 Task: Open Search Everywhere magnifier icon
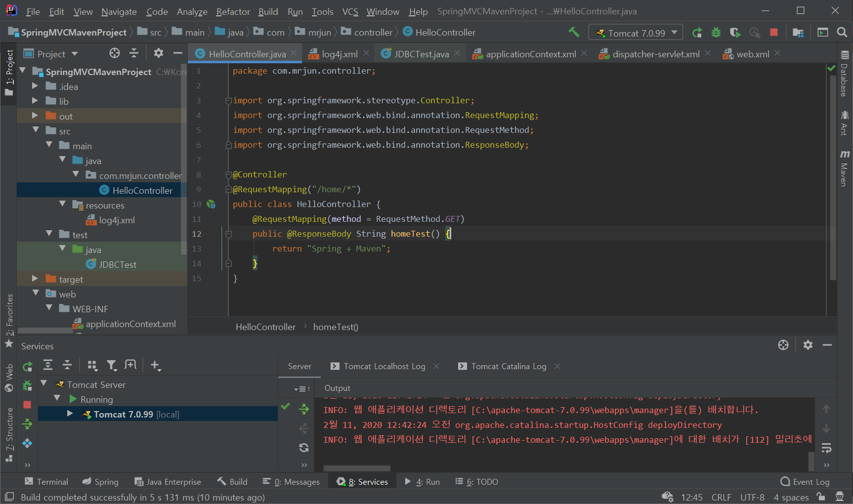pyautogui.click(x=842, y=33)
